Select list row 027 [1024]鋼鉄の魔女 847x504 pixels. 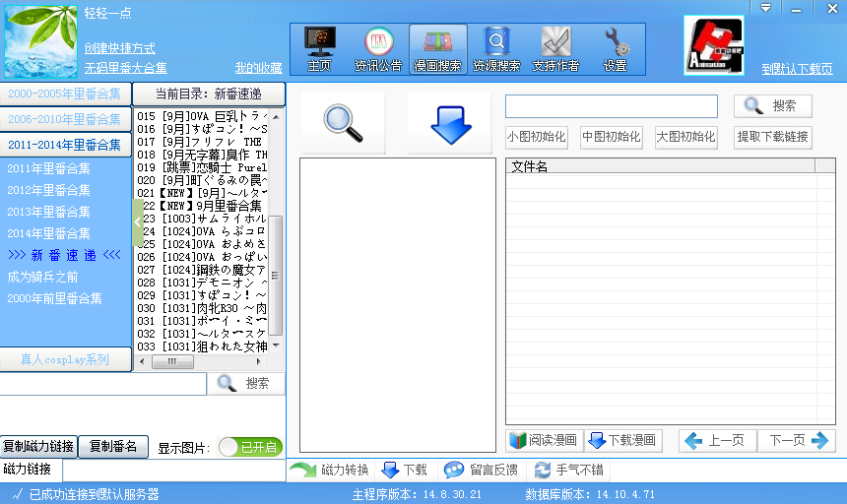click(x=202, y=270)
